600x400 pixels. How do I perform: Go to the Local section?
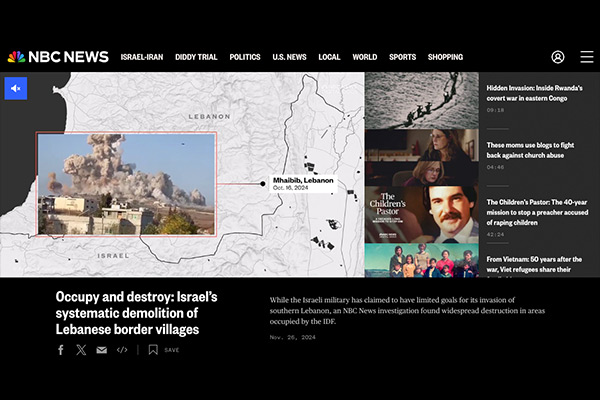coord(329,57)
